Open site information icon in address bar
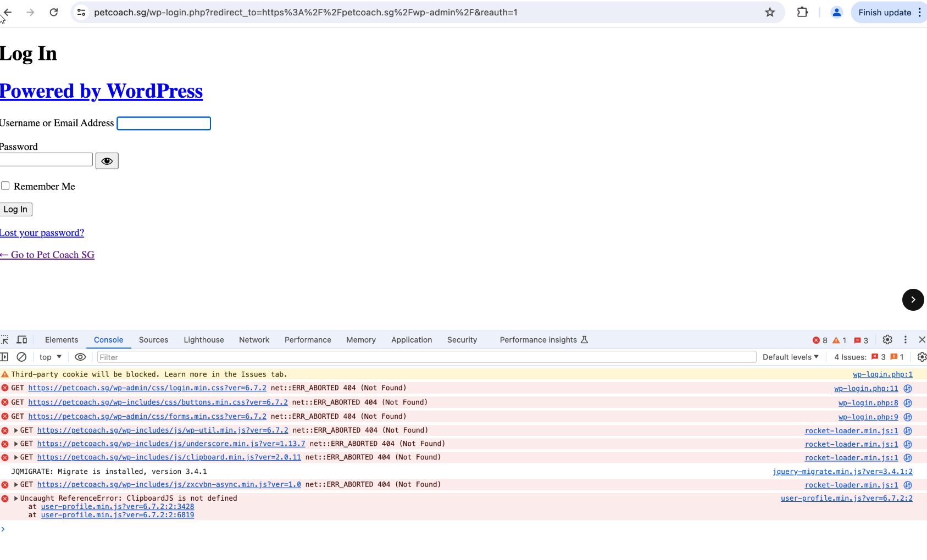Screen dimensions: 927x560 (x=81, y=12)
